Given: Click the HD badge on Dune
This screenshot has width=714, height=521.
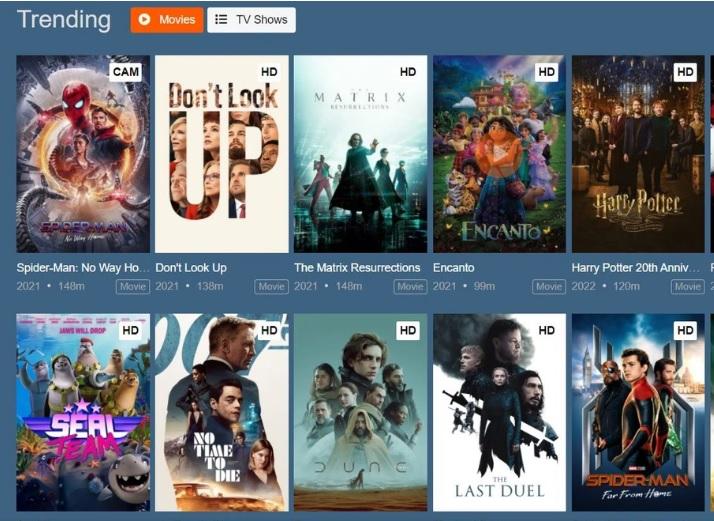Looking at the screenshot, I should pyautogui.click(x=408, y=330).
